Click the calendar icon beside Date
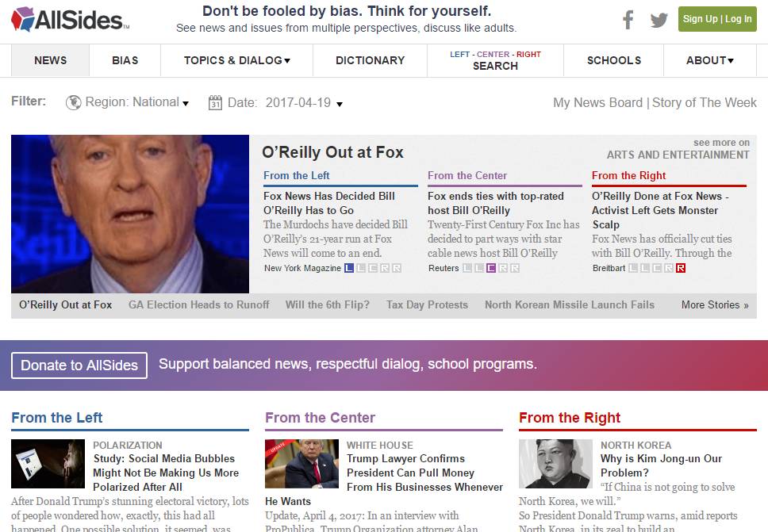768x532 pixels. (x=215, y=102)
